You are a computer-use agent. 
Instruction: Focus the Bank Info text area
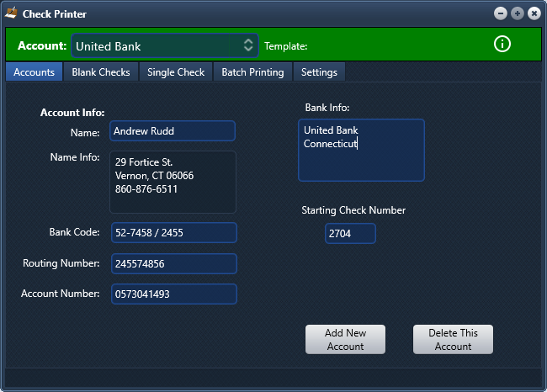361,151
